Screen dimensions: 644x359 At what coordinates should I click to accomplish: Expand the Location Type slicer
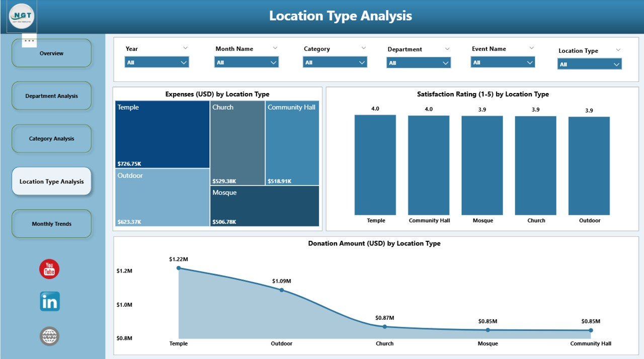[616, 64]
